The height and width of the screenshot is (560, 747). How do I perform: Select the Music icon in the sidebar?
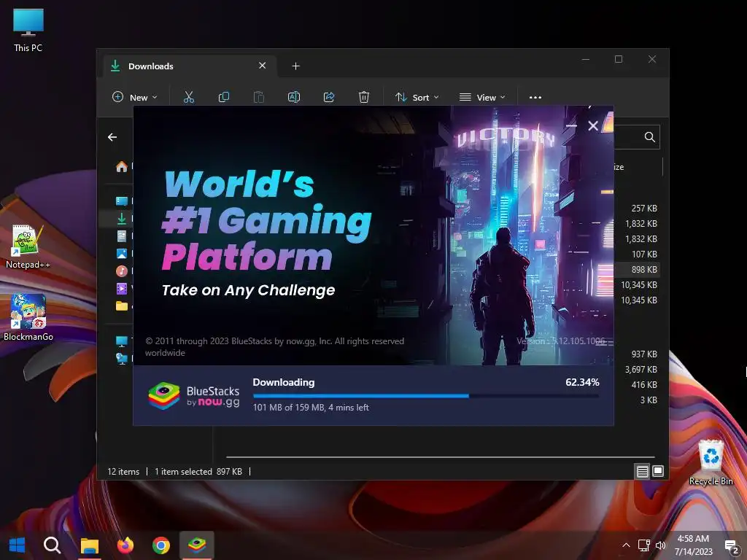122,271
